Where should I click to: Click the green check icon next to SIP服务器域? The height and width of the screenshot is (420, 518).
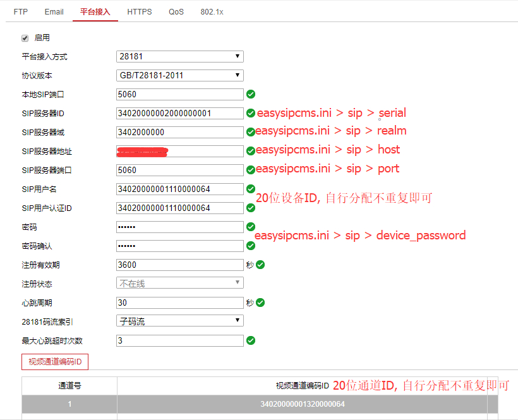click(251, 132)
